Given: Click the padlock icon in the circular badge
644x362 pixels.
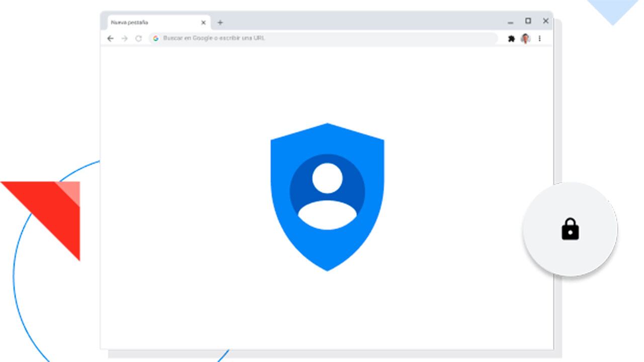Looking at the screenshot, I should 571,230.
